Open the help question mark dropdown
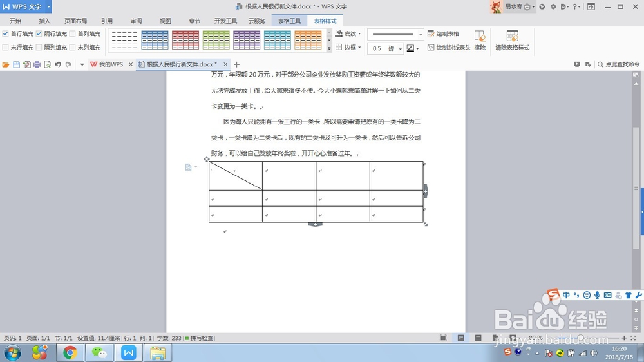The image size is (644, 362). [x=576, y=6]
